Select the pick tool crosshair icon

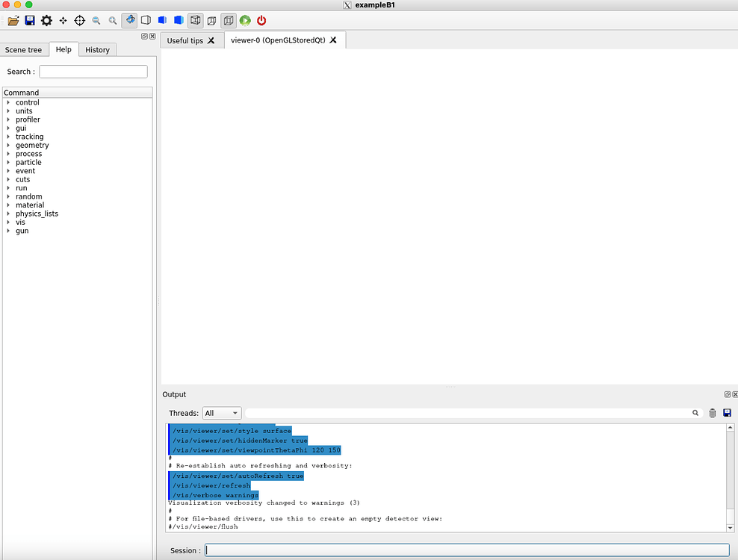[79, 20]
